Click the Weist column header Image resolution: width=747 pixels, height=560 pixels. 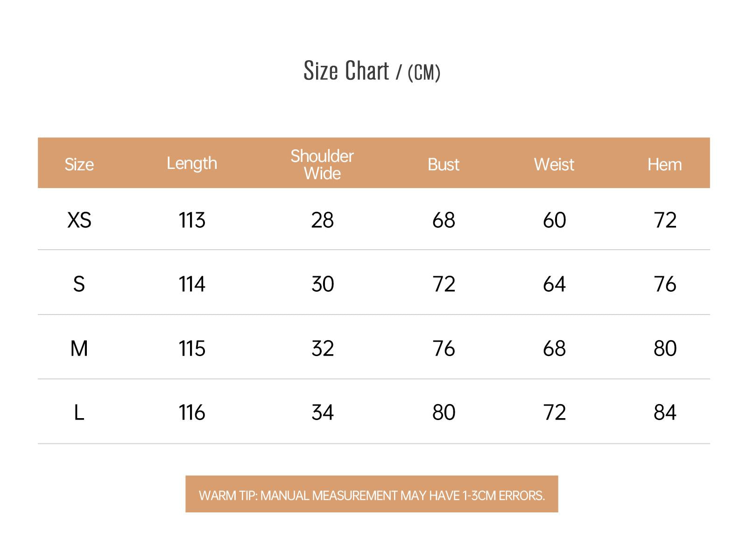[554, 165]
